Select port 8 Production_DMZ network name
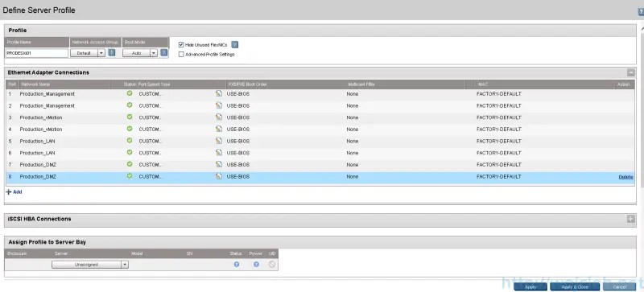Viewport: 644px width, 292px height. pyautogui.click(x=38, y=177)
